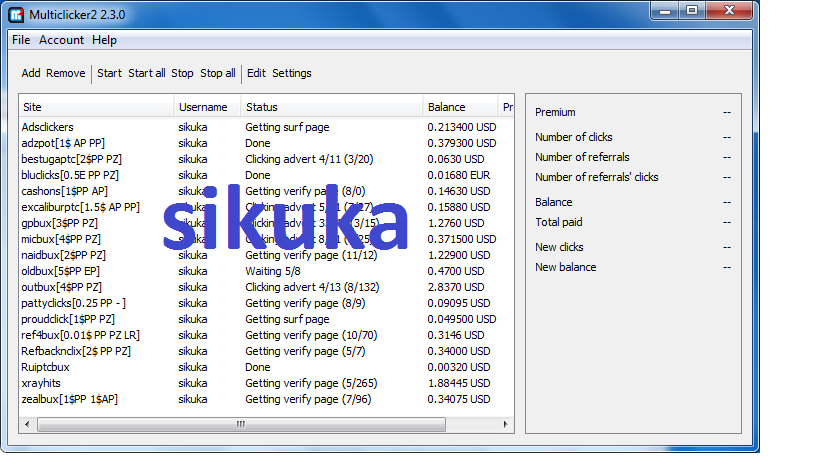Click New clicks label
Image resolution: width=816 pixels, height=460 pixels.
[559, 247]
